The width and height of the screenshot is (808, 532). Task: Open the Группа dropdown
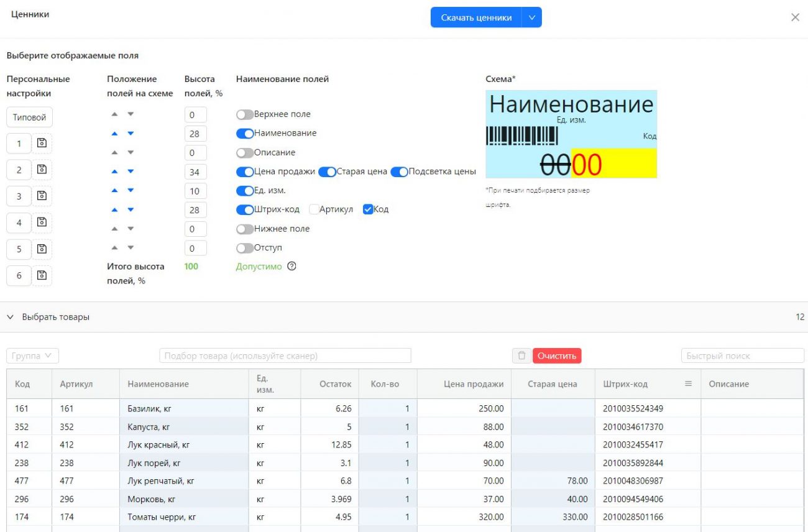[x=33, y=356]
